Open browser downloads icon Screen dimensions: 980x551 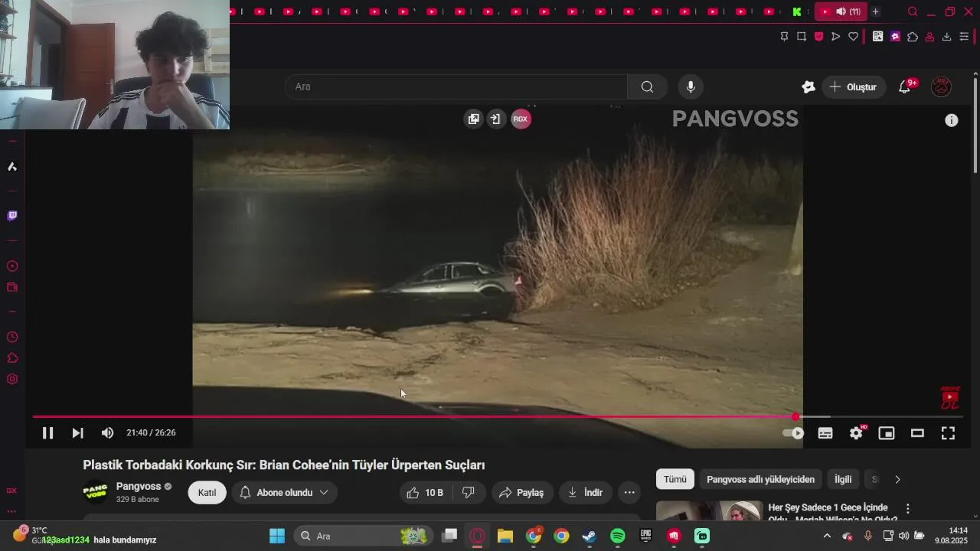click(x=946, y=36)
